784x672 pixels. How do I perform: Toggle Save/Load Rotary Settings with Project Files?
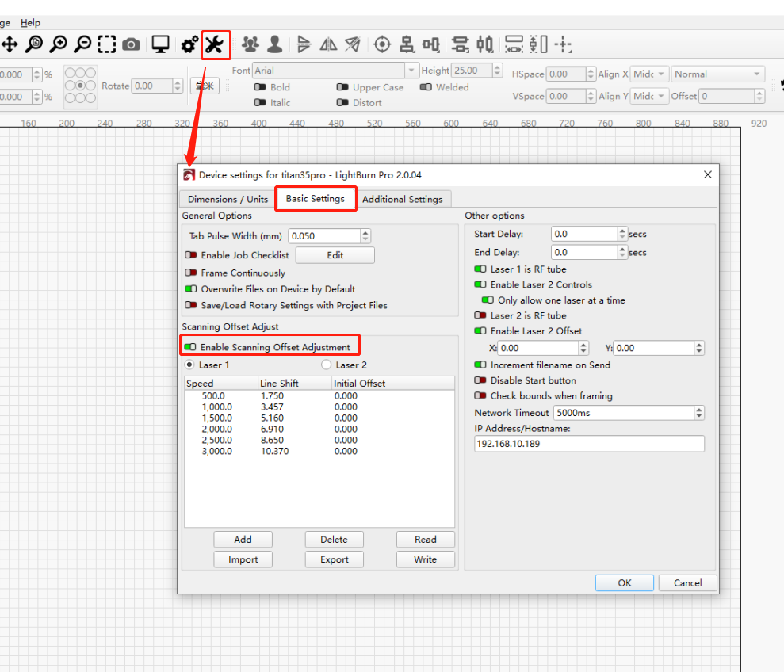[x=190, y=305]
